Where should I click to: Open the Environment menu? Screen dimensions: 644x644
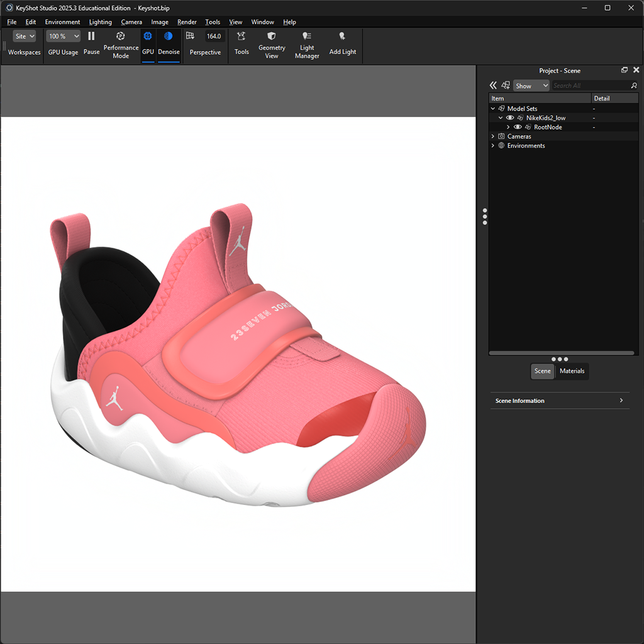tap(62, 22)
